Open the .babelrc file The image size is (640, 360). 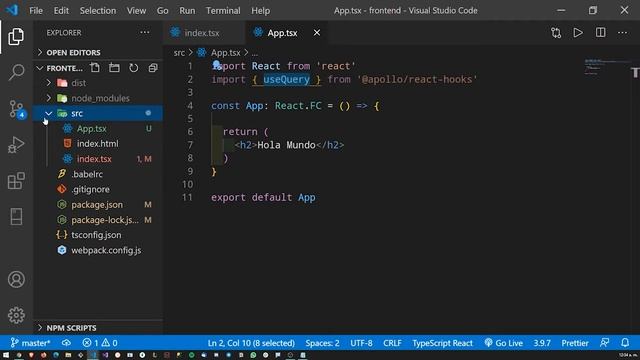pos(87,174)
